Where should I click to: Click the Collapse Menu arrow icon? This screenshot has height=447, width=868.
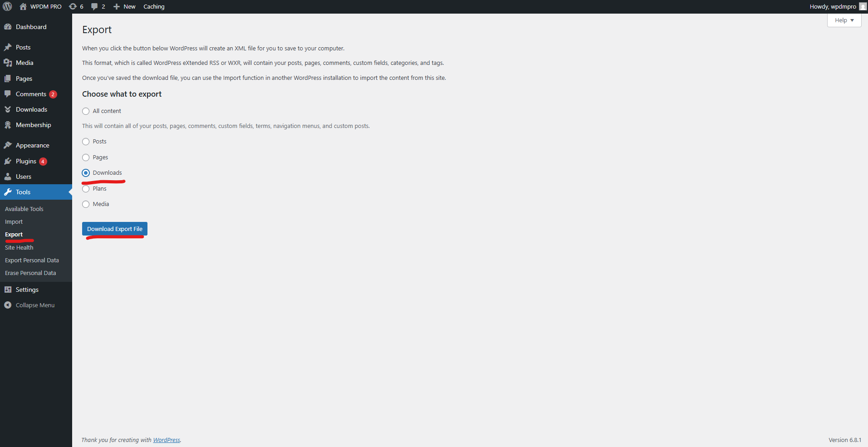pos(8,305)
